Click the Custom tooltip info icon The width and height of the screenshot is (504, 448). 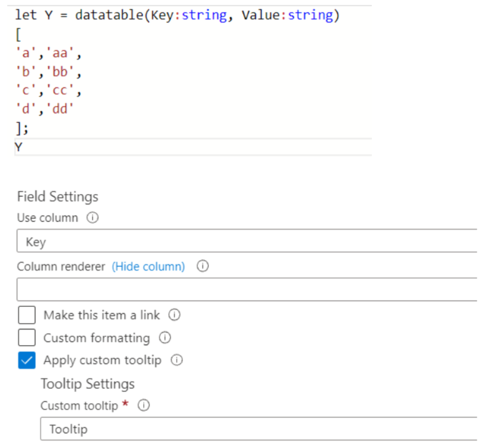[144, 405]
